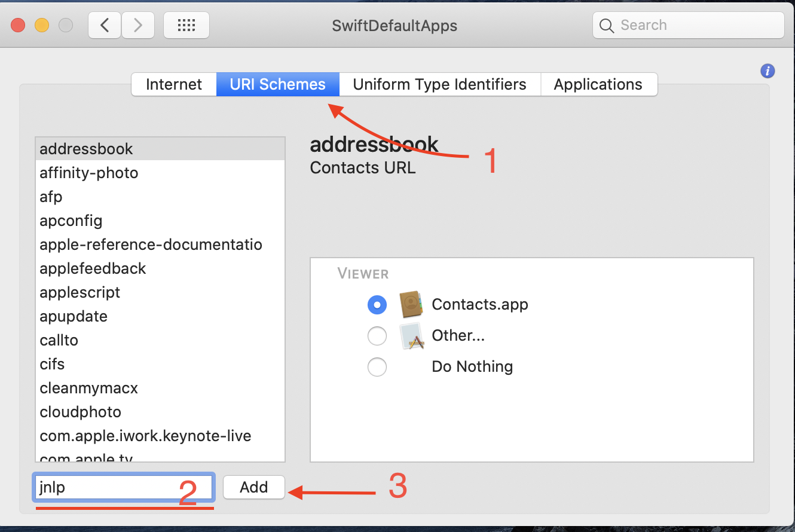Click the Add button
This screenshot has height=532, width=795.
(253, 487)
